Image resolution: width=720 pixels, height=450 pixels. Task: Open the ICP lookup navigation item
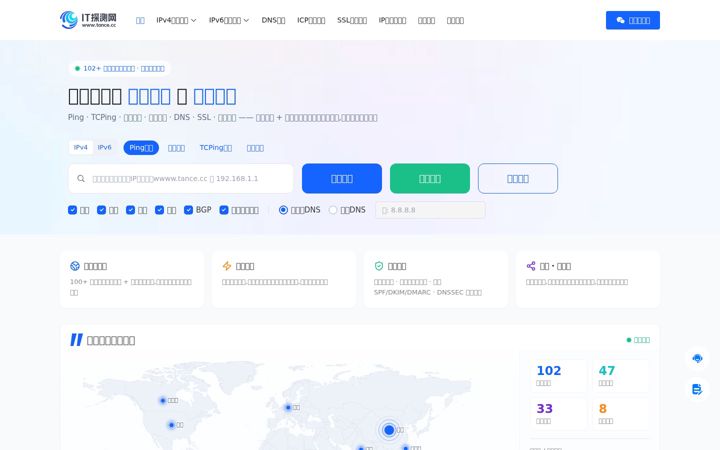pos(311,20)
